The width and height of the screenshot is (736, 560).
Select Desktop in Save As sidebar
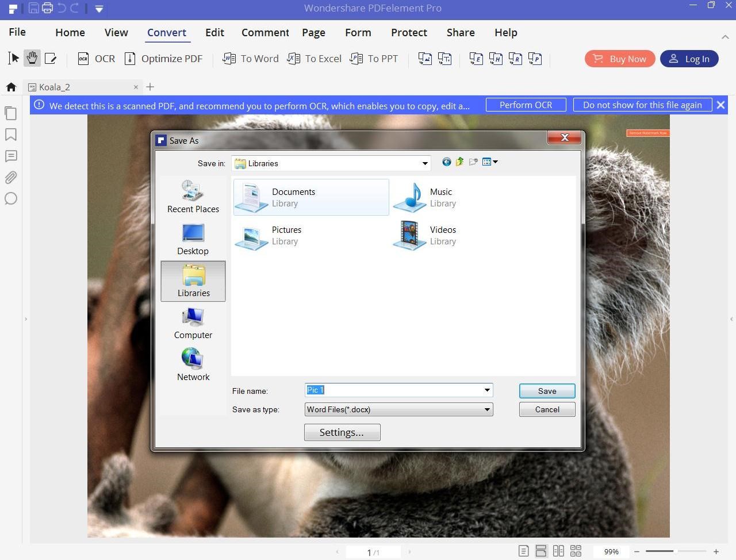point(193,239)
